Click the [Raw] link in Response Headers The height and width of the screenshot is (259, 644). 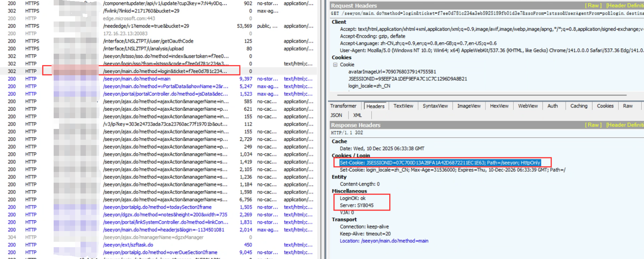(x=593, y=125)
